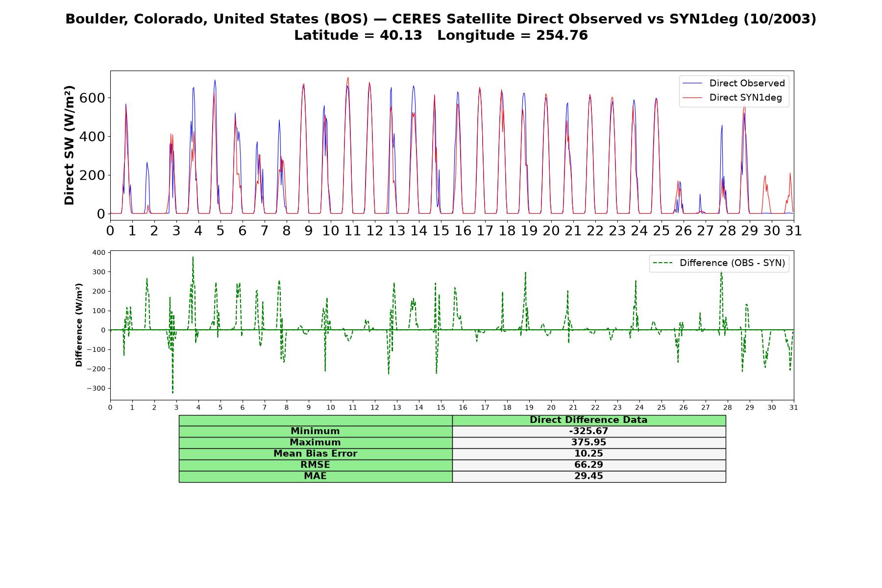
Task: Click the Direct SYN1deg legend entry
Action: pos(733,98)
